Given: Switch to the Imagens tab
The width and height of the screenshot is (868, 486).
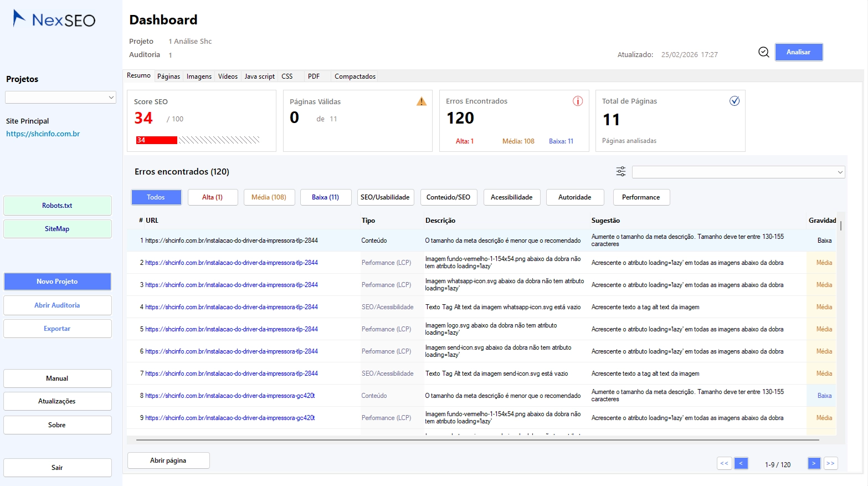Looking at the screenshot, I should point(199,76).
